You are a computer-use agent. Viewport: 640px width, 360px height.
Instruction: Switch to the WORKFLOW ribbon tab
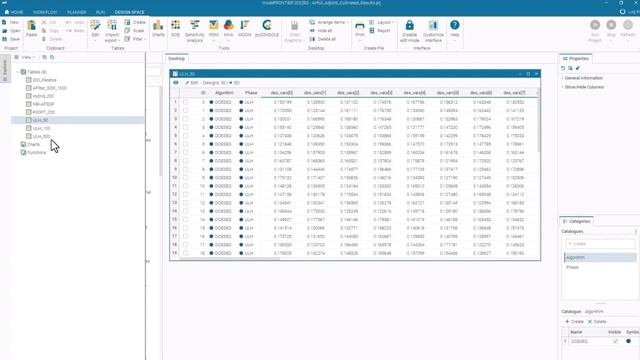tap(45, 12)
